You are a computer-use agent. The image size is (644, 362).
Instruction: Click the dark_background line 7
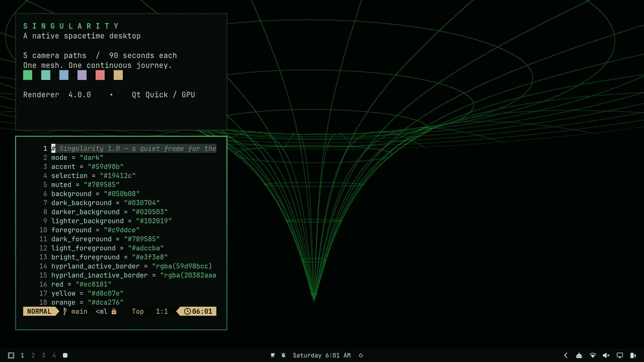(x=106, y=203)
